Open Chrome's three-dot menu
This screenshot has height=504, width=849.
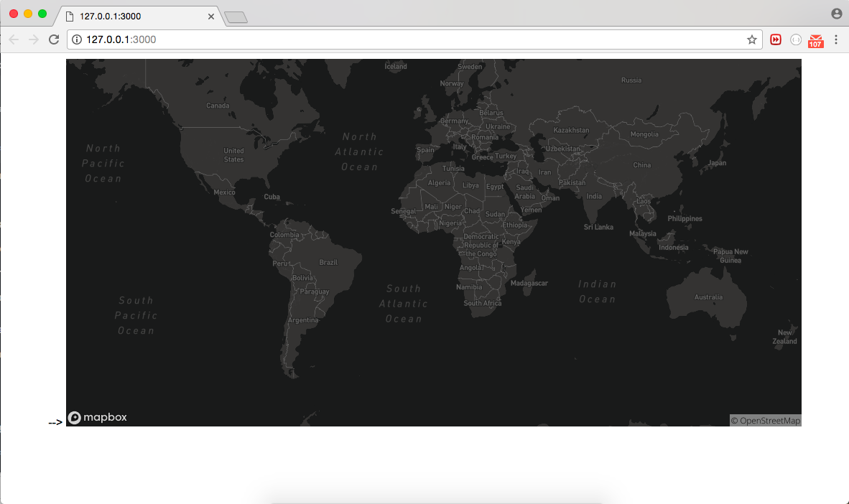coord(836,39)
